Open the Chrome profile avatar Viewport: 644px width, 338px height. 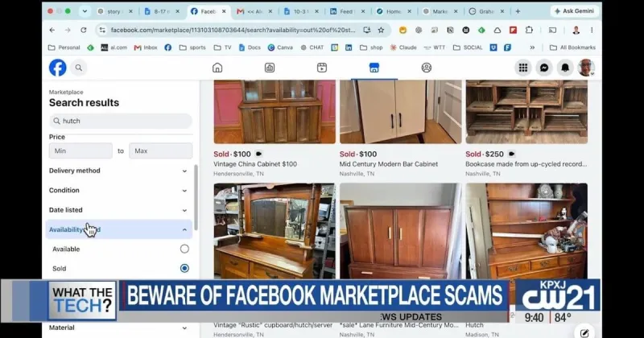(576, 30)
